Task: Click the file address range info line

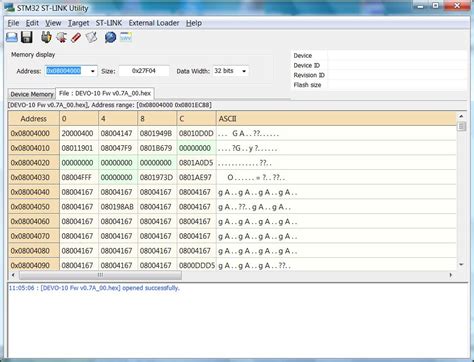Action: (110, 105)
